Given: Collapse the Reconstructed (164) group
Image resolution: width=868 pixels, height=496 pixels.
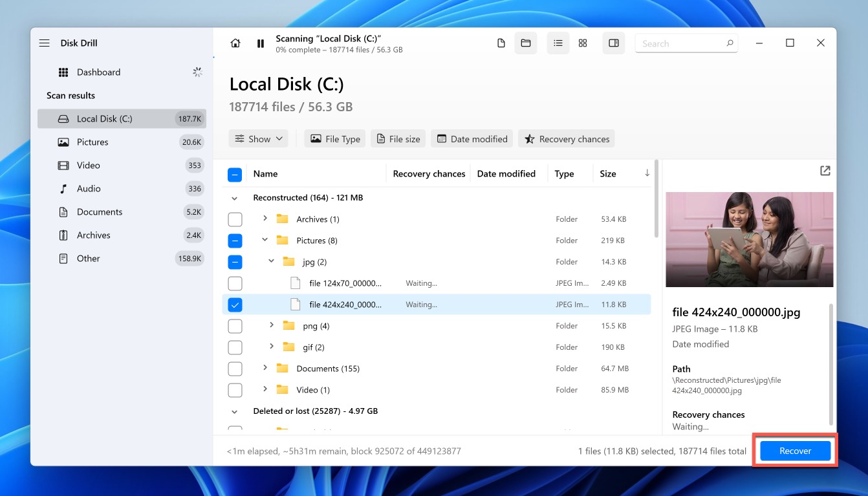Looking at the screenshot, I should point(234,198).
